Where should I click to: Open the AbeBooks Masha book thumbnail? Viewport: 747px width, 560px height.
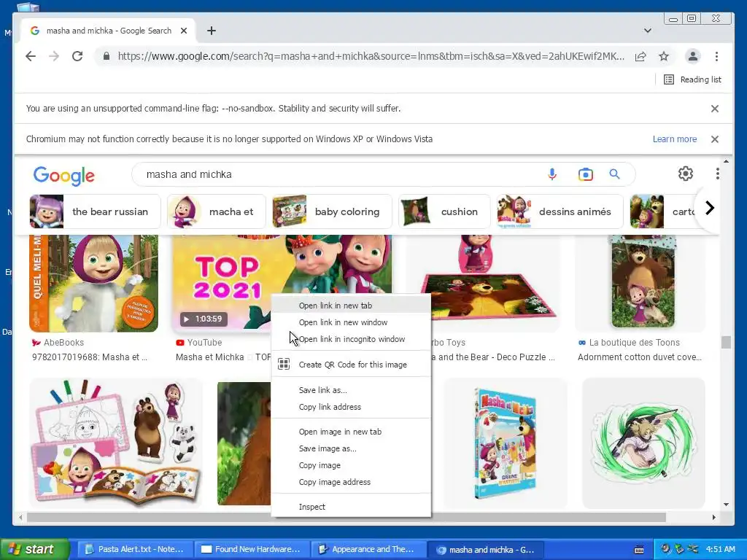pyautogui.click(x=94, y=284)
